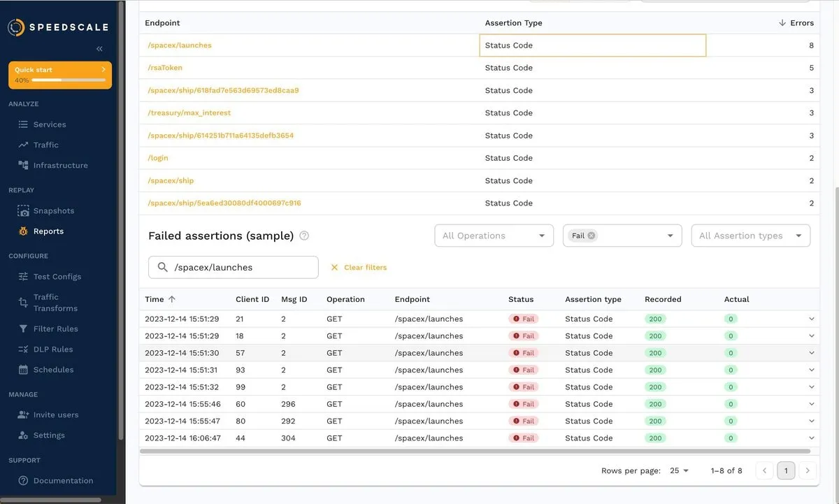Collapse the sidebar using the double chevron

(x=99, y=48)
